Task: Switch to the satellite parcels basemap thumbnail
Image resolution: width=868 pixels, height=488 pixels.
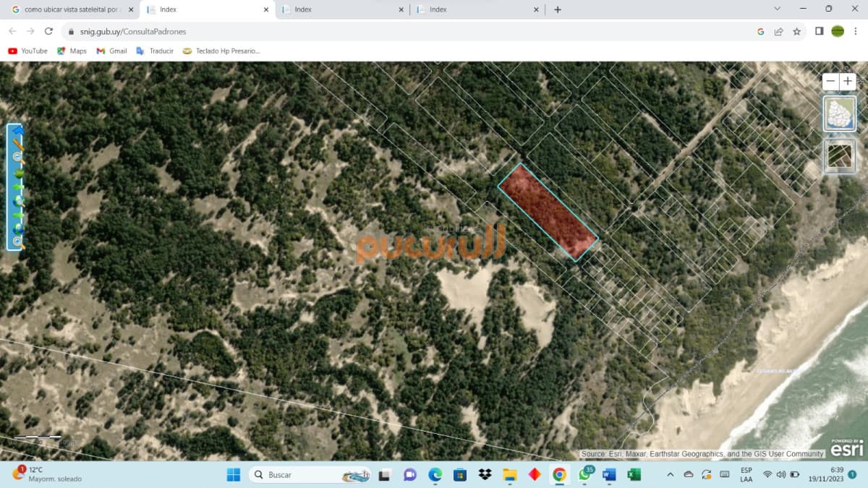Action: point(840,155)
